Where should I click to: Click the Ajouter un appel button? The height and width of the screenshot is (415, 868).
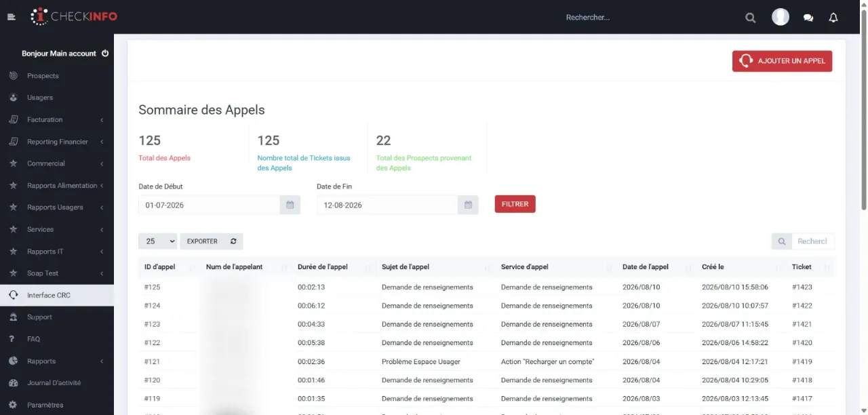[782, 61]
